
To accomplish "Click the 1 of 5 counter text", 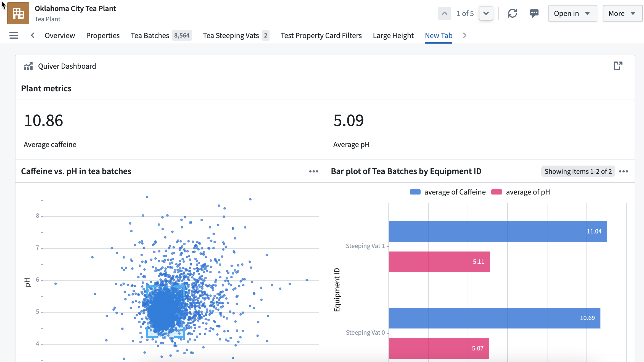I will [465, 13].
